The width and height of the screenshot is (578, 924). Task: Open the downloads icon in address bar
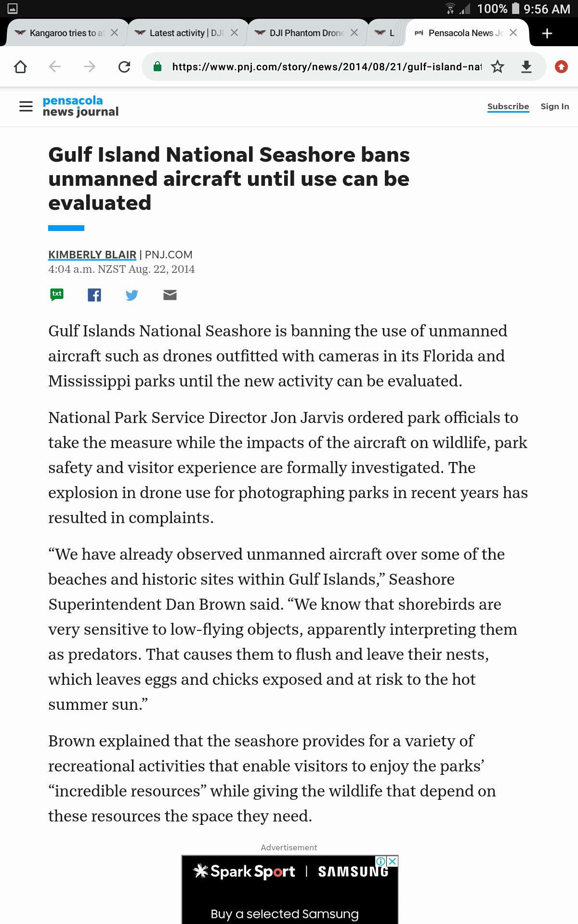pyautogui.click(x=526, y=66)
